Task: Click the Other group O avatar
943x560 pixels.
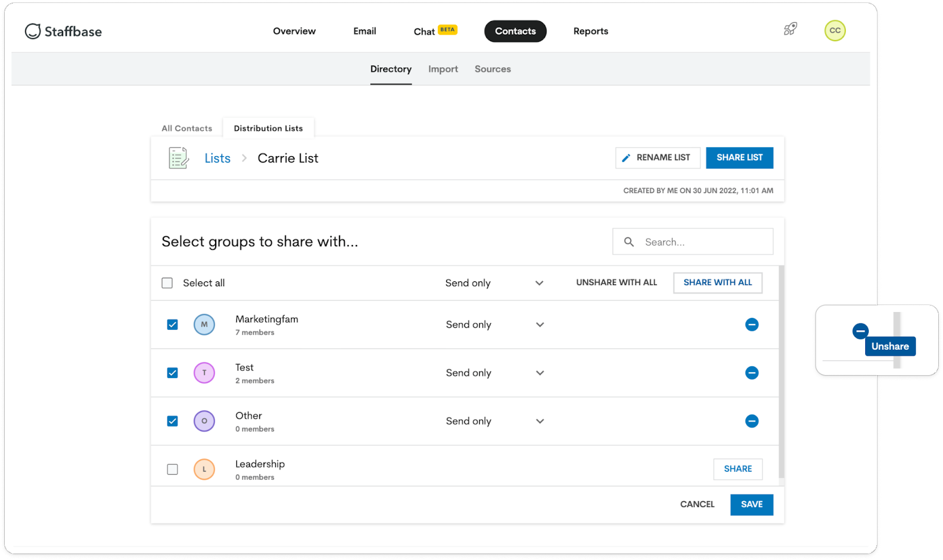Action: [x=205, y=421]
